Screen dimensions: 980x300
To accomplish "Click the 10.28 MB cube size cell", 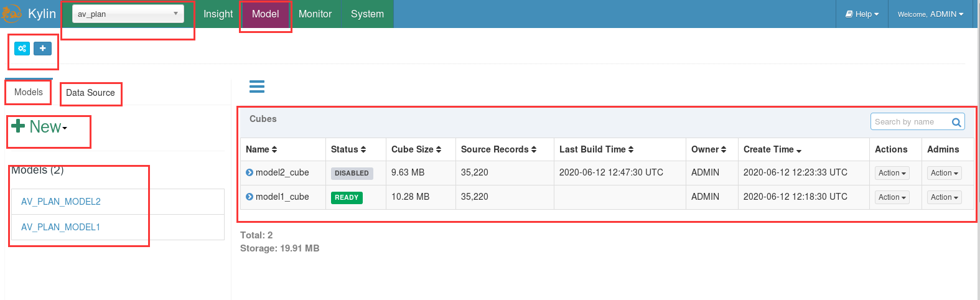I will [x=410, y=197].
